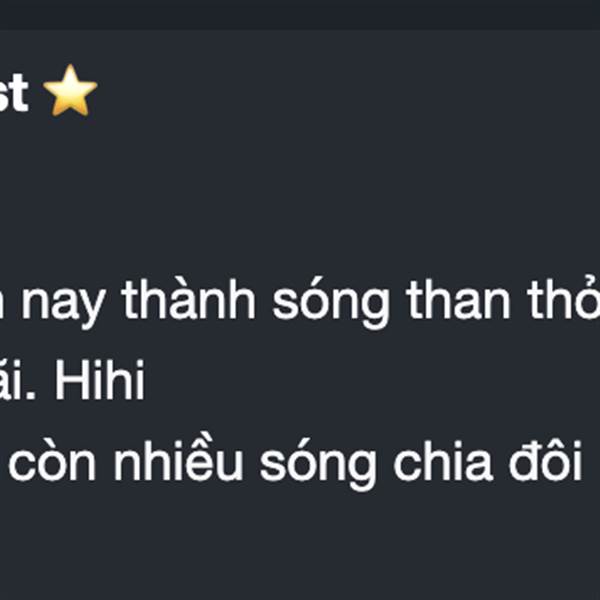Viewport: 600px width, 600px height.
Task: Click the word "còn" in the last line
Action: click(x=52, y=460)
